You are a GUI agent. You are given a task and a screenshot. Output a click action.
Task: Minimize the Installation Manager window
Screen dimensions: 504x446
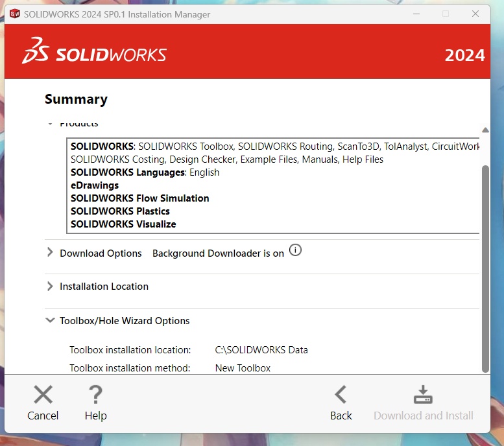[416, 14]
